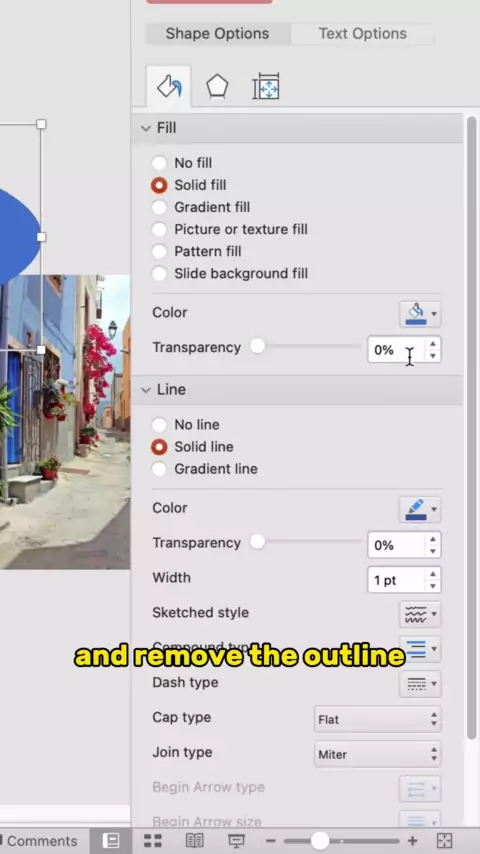Open the Sketched style picker
Image resolution: width=480 pixels, height=854 pixels.
coord(420,614)
